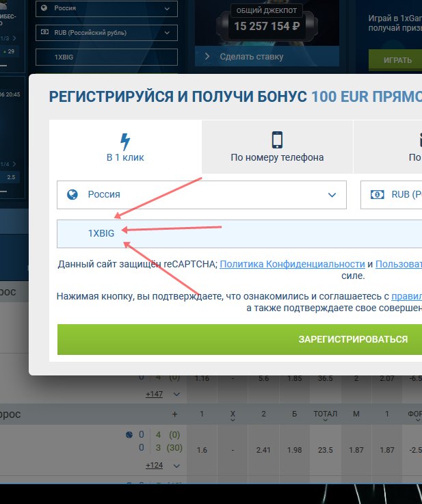Expand the chevron next to +147

(x=176, y=395)
